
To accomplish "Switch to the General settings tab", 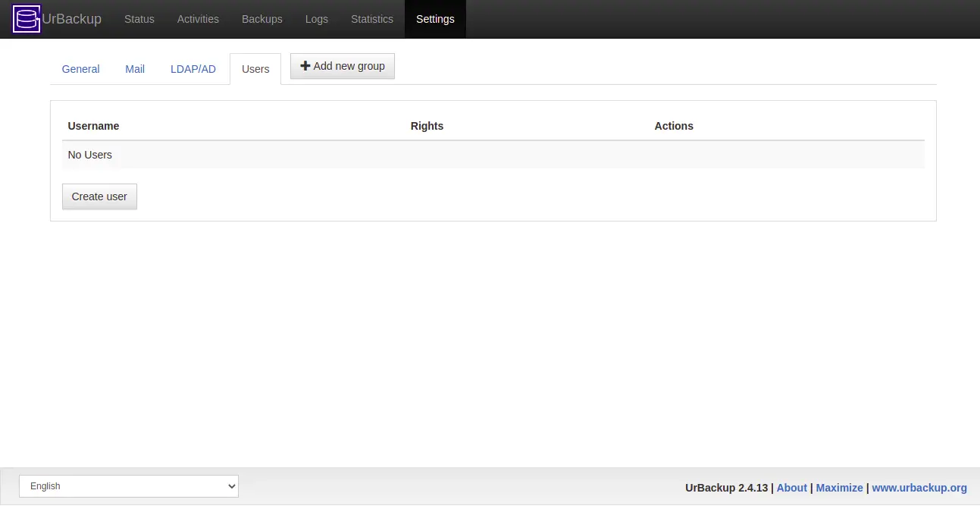I will (x=81, y=69).
